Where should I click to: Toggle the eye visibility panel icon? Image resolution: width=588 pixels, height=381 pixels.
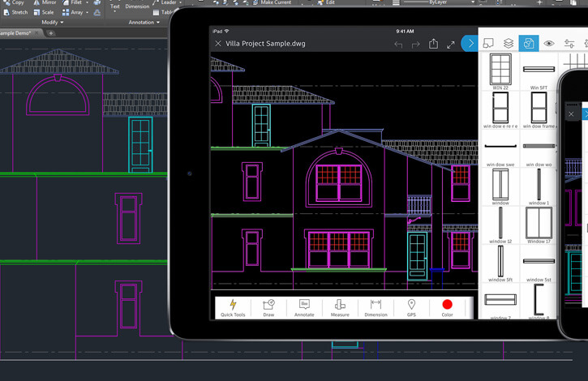(549, 44)
